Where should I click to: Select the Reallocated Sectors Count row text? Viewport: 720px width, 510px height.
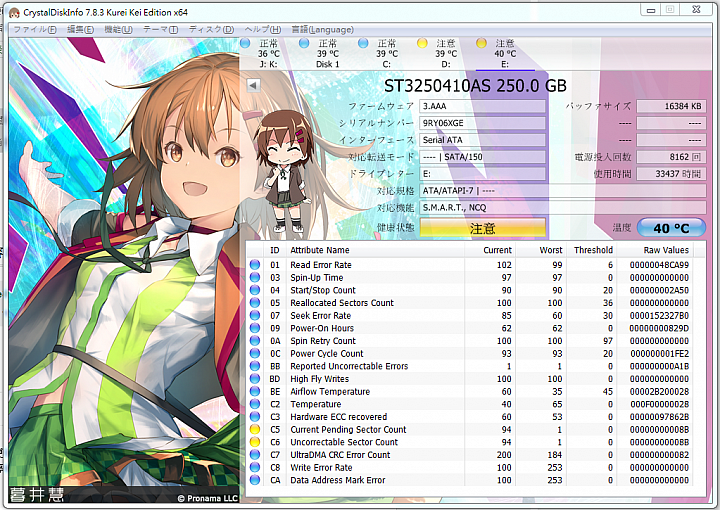point(342,303)
